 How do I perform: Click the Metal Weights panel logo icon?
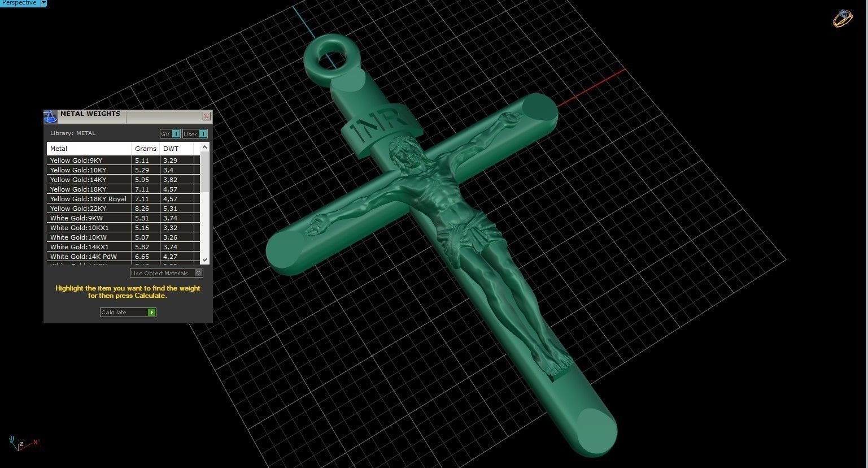pyautogui.click(x=50, y=116)
